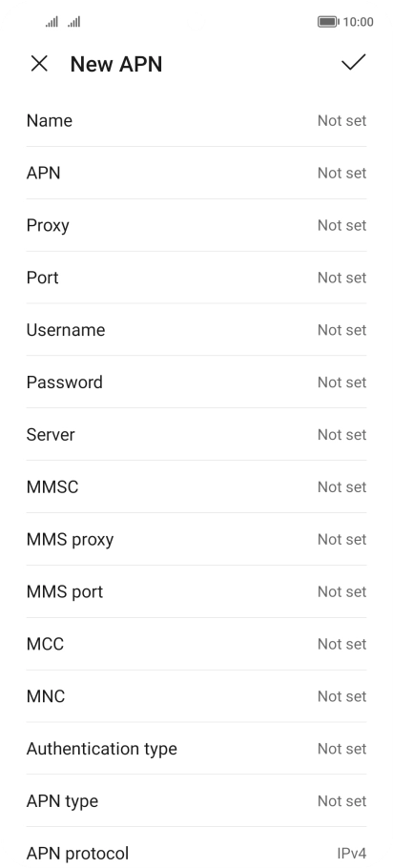
Task: Save APN with the checkmark icon
Action: [353, 63]
